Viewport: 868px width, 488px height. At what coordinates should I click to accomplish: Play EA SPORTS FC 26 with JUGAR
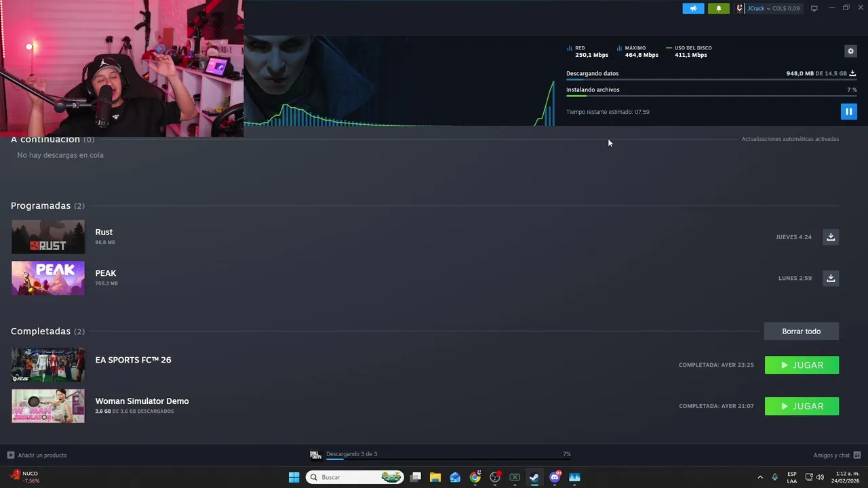coord(802,365)
